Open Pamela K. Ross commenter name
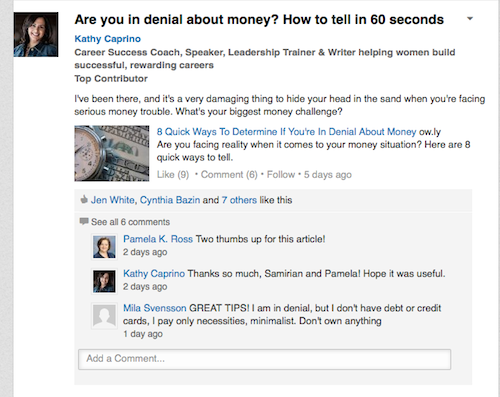The image size is (500, 397). (x=158, y=239)
